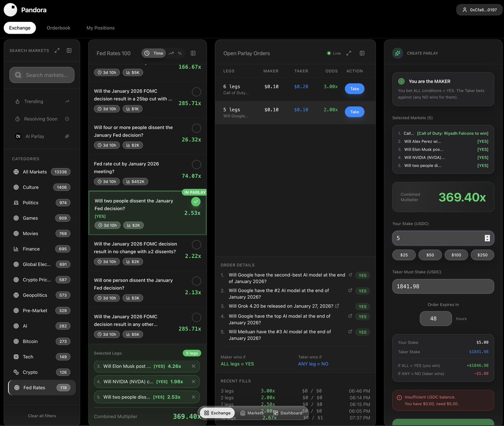The height and width of the screenshot is (426, 504).
Task: Open external link for Grok 4.20 leg
Action: (337, 306)
